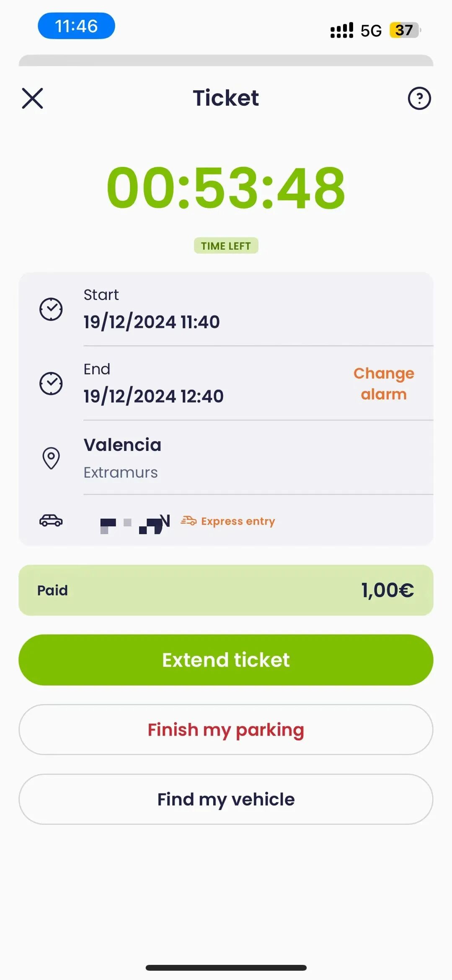Tap the battery indicator in status bar
This screenshot has width=452, height=980.
(404, 30)
